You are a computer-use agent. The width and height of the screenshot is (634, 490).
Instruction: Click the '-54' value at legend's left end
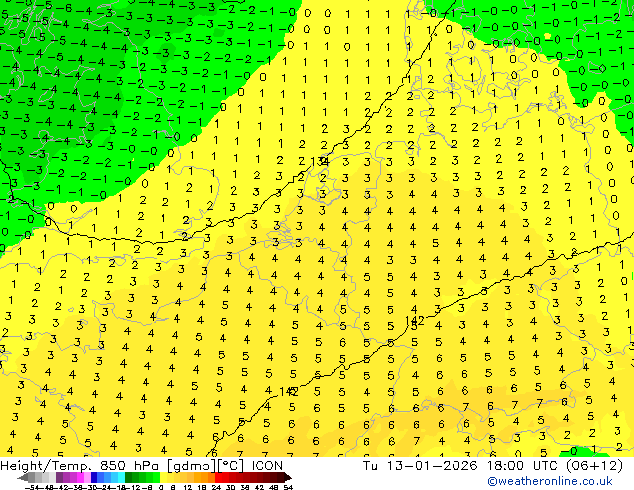point(32,487)
